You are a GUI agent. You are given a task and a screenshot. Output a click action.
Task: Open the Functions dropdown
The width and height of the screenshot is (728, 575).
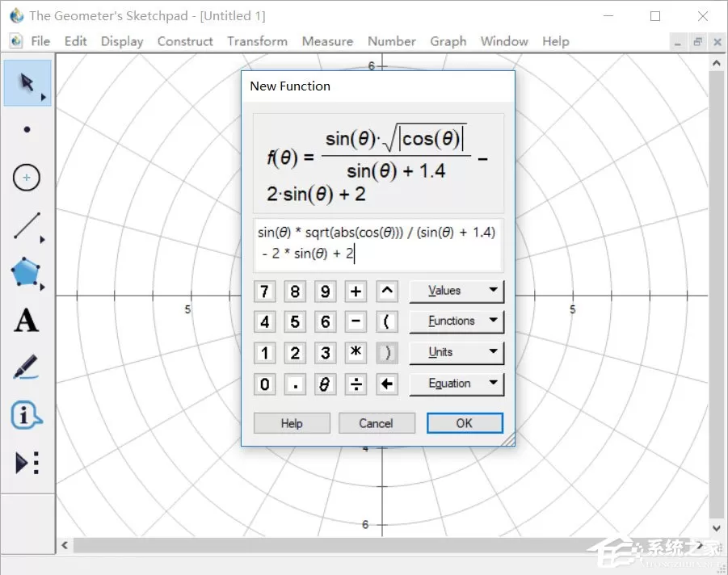[x=457, y=321]
